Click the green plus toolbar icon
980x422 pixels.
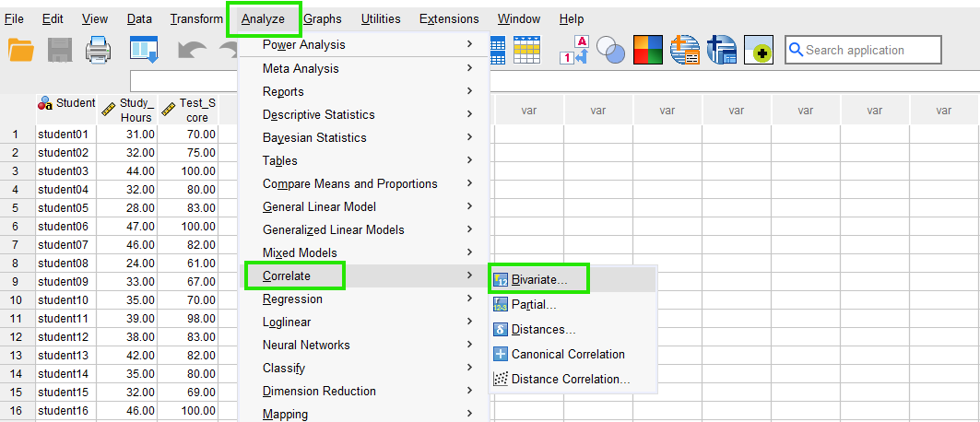pos(759,51)
